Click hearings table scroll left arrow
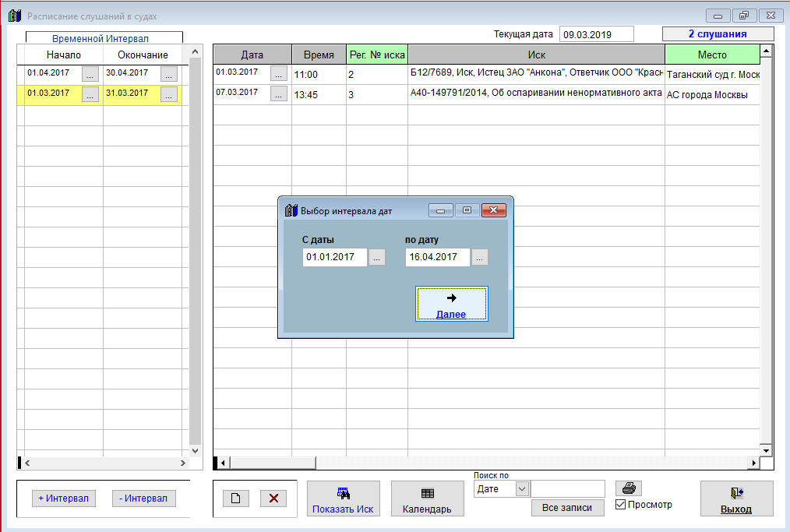 click(223, 463)
